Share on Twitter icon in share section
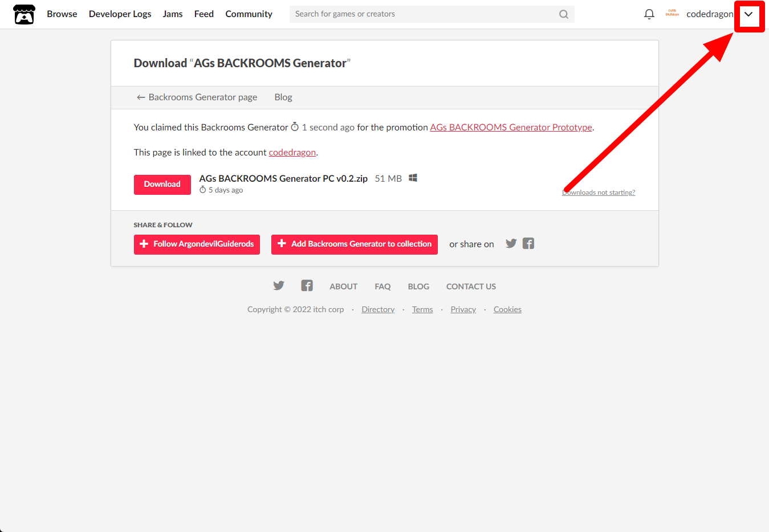 (511, 243)
